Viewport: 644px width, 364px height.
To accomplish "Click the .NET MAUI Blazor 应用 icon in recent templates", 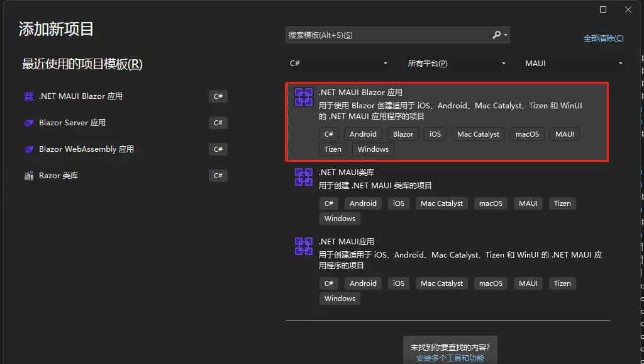I will coord(28,96).
